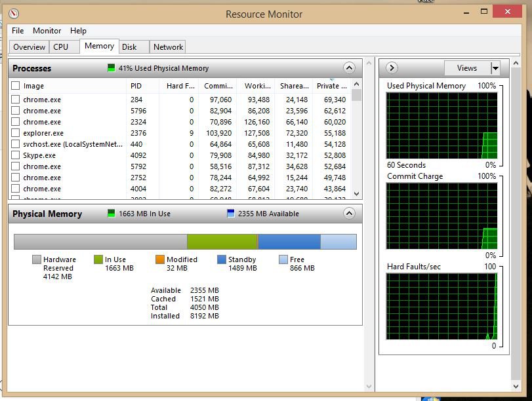Check the Skype.exe process checkbox
Viewport: 532px width, 401px height.
(x=16, y=155)
